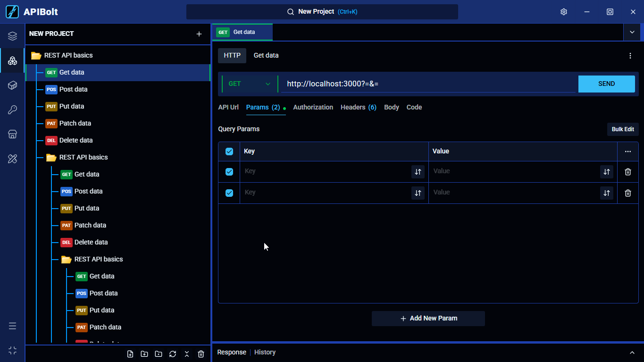Toggle the header select-all params checkbox
This screenshot has width=644, height=362.
coord(229,152)
